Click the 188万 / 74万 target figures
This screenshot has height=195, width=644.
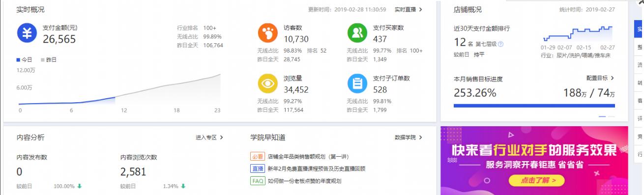pos(589,93)
